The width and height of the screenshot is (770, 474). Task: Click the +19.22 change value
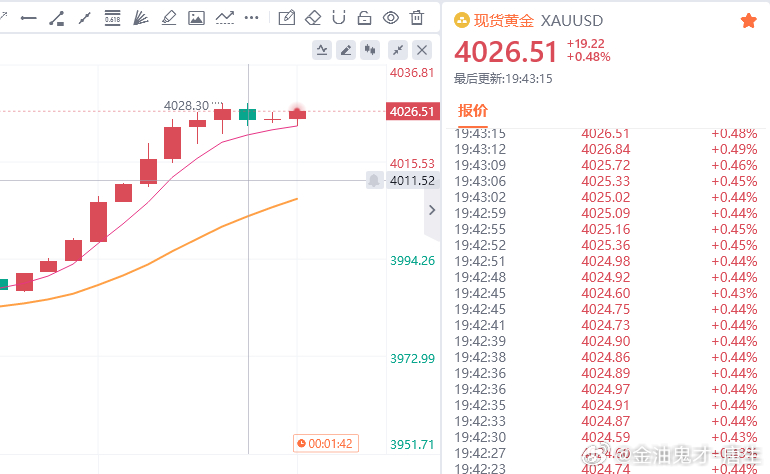[586, 44]
